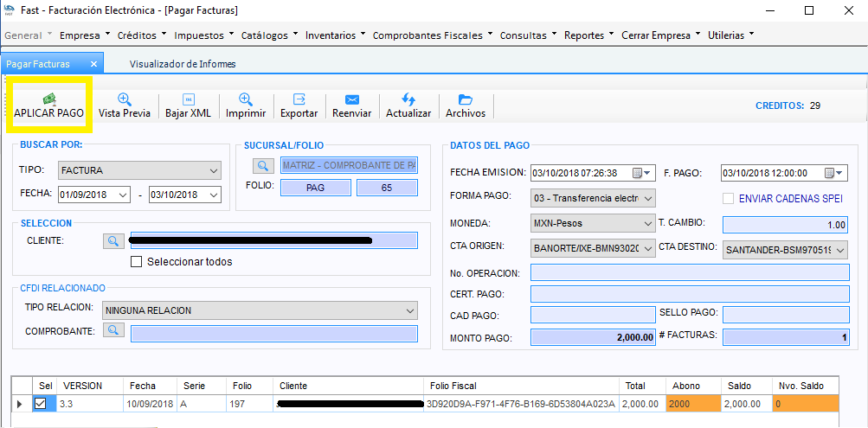The width and height of the screenshot is (868, 428).
Task: Click the Sucursal search magnifier button
Action: click(263, 165)
